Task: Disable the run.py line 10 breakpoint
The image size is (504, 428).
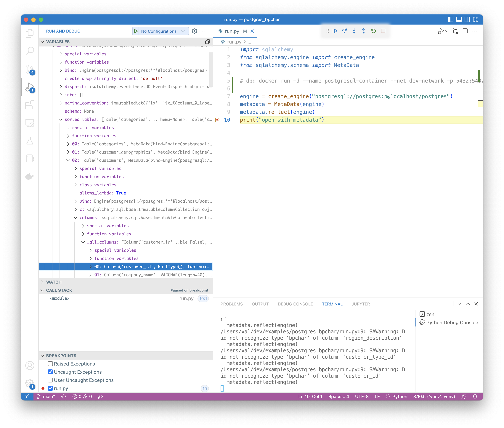Action: (50, 388)
